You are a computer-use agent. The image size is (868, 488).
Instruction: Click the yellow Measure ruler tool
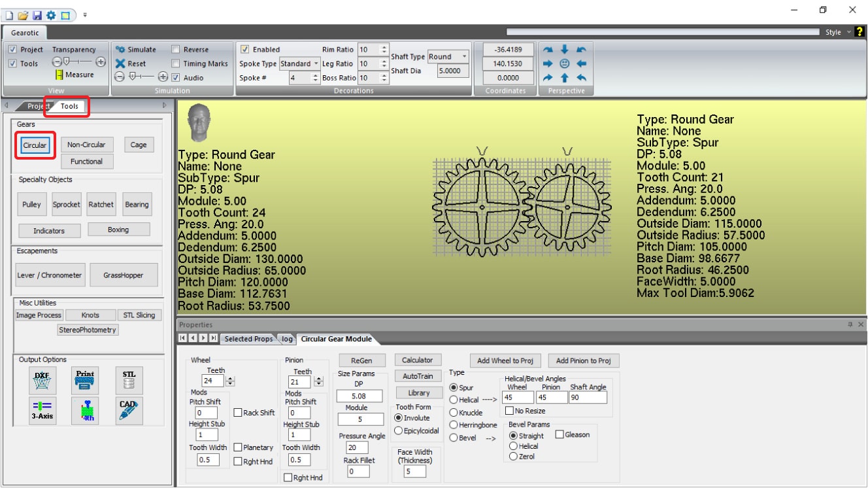tap(59, 75)
